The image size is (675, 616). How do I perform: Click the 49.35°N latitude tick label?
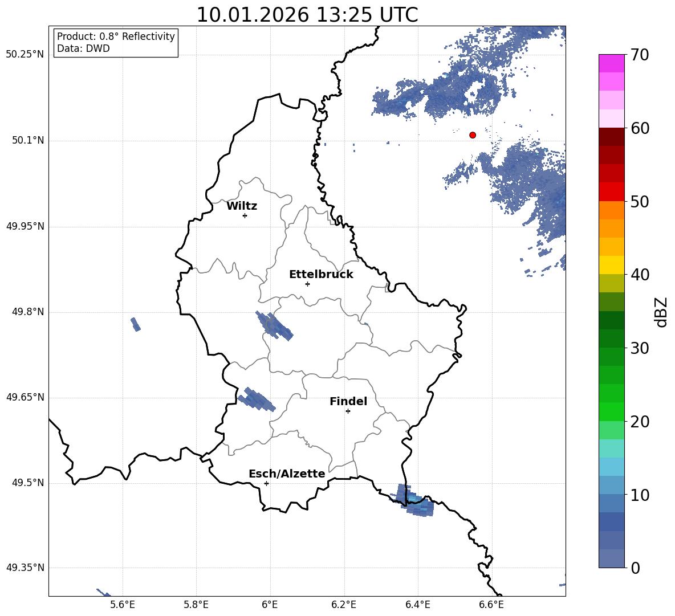[25, 568]
